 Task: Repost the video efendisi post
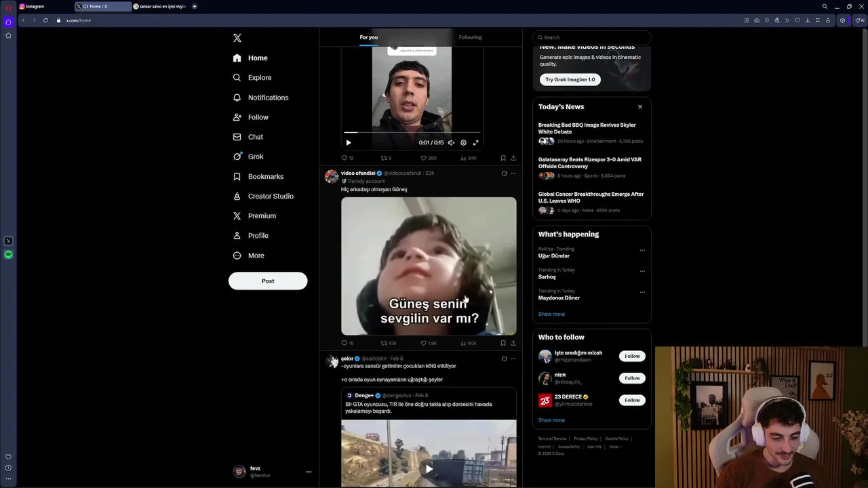(x=388, y=343)
